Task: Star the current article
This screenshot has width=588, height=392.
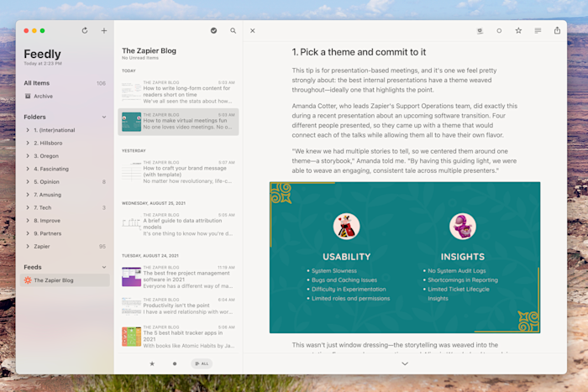Action: click(518, 31)
